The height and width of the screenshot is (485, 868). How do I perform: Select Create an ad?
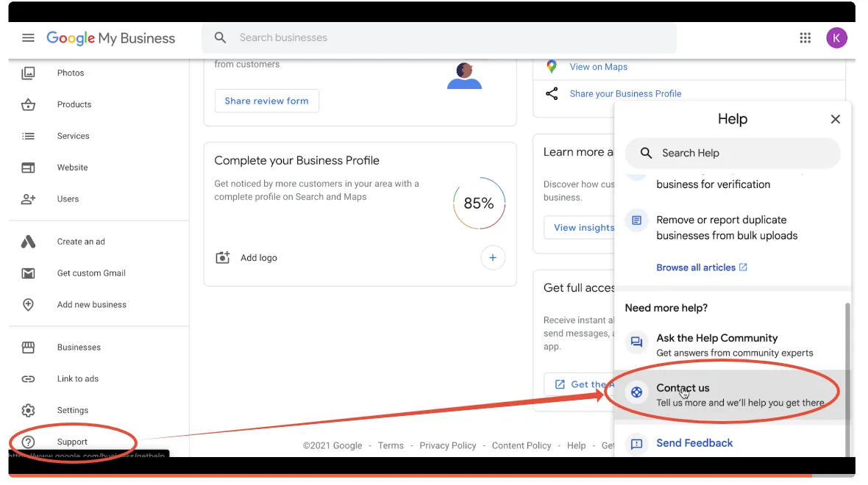(x=81, y=242)
